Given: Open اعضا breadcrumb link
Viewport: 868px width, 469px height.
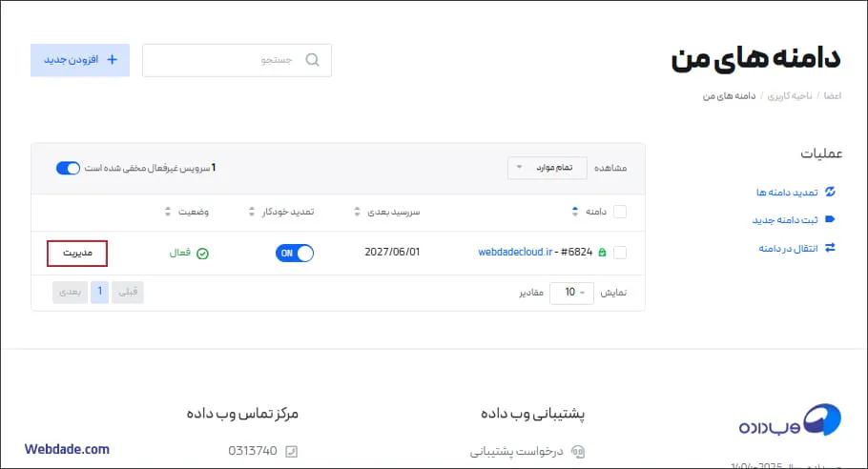Looking at the screenshot, I should (832, 95).
